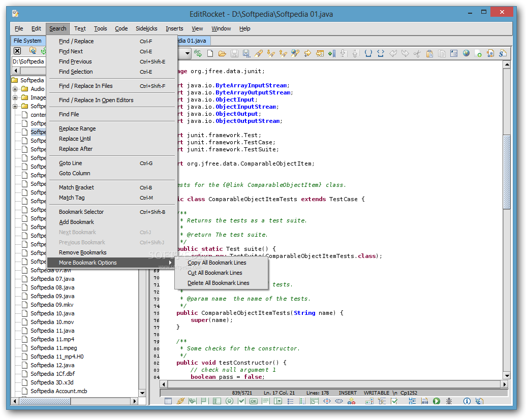Choose Find / Replace menu entry

click(112, 41)
